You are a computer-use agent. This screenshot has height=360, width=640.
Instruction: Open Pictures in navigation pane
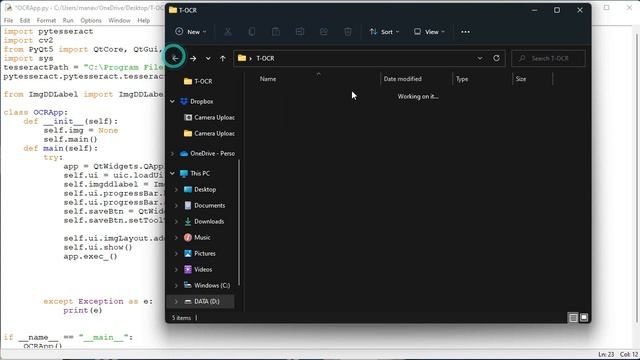(200, 253)
